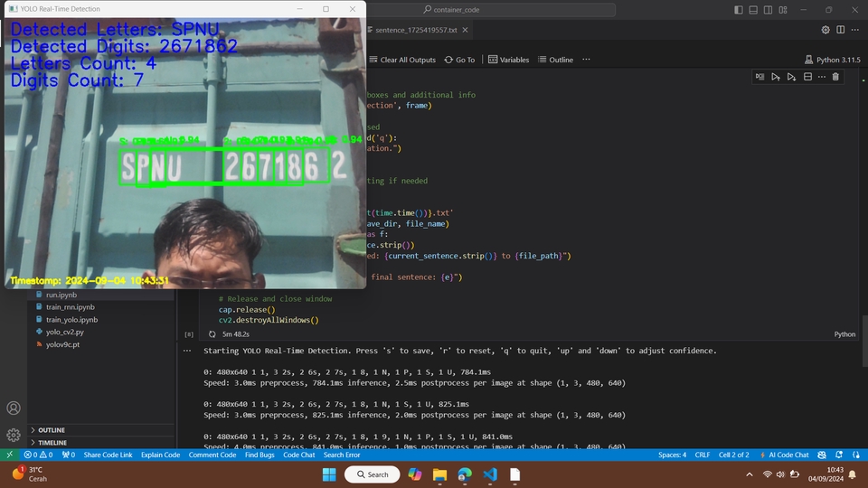Click Find Bugs in status bar
The height and width of the screenshot is (488, 868).
pyautogui.click(x=259, y=455)
